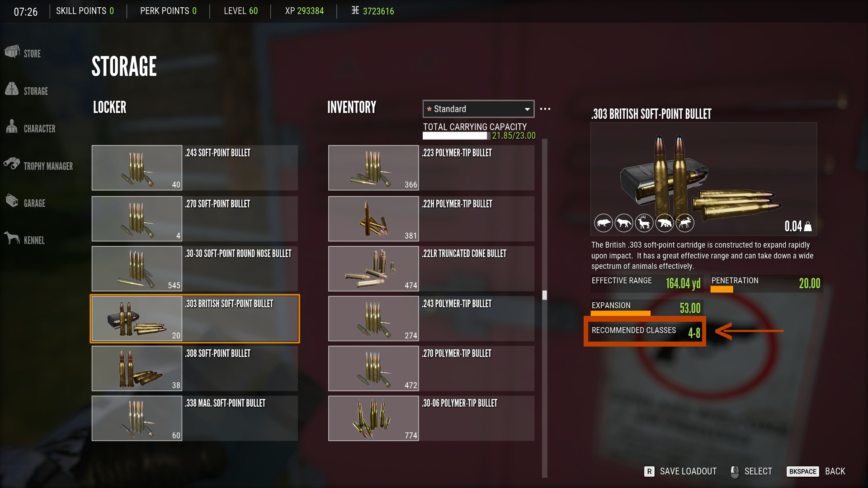The width and height of the screenshot is (868, 488).
Task: Click the moose animal class icon
Action: tap(685, 223)
